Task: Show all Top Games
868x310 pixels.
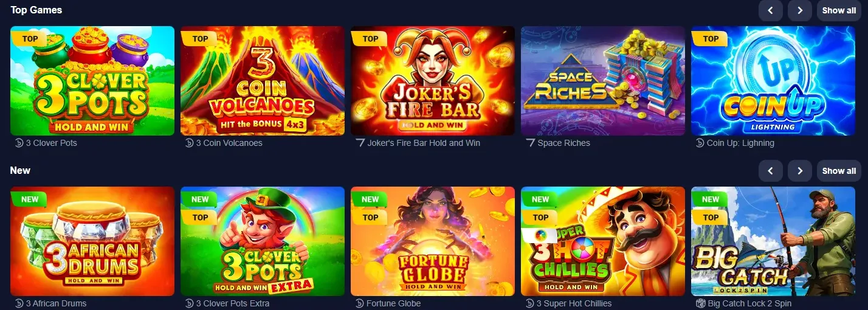Action: 839,10
